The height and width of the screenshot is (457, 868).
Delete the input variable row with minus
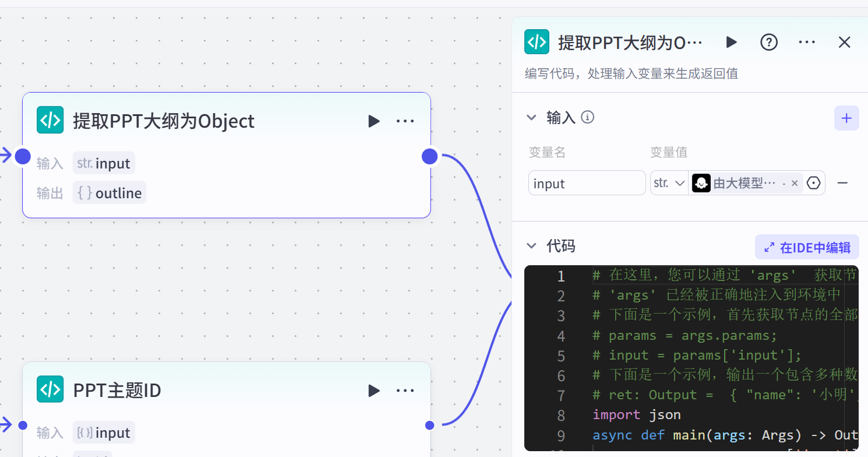[842, 183]
